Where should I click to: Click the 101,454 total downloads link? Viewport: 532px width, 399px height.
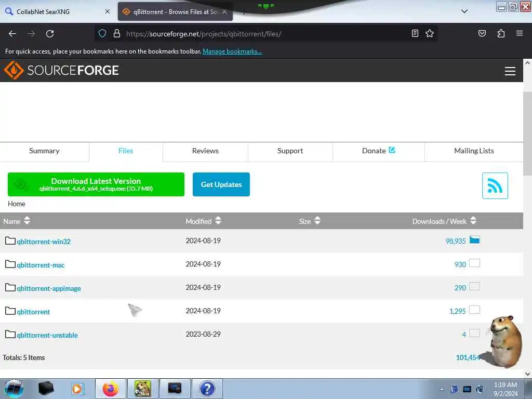coord(468,357)
